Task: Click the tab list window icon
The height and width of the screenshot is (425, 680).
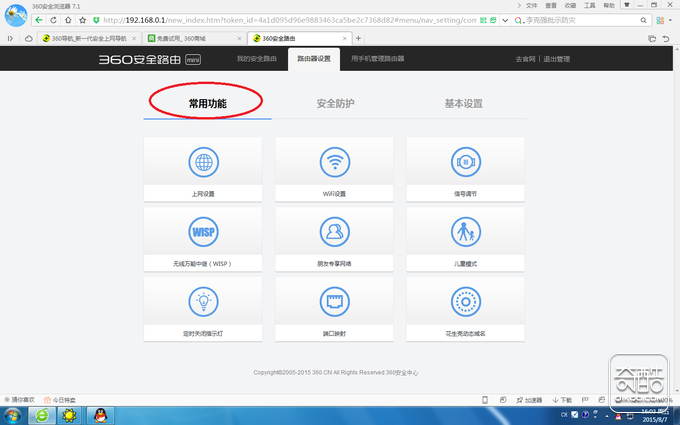Action: point(652,39)
